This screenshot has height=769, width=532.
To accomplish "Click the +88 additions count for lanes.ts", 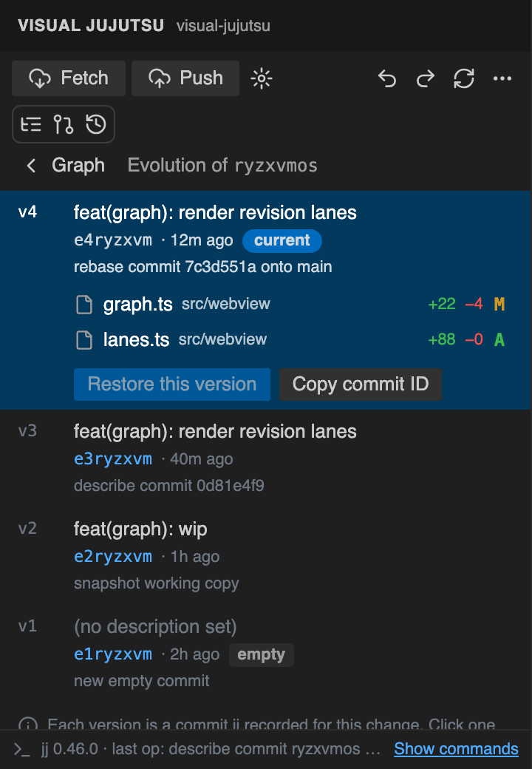I will pyautogui.click(x=442, y=340).
